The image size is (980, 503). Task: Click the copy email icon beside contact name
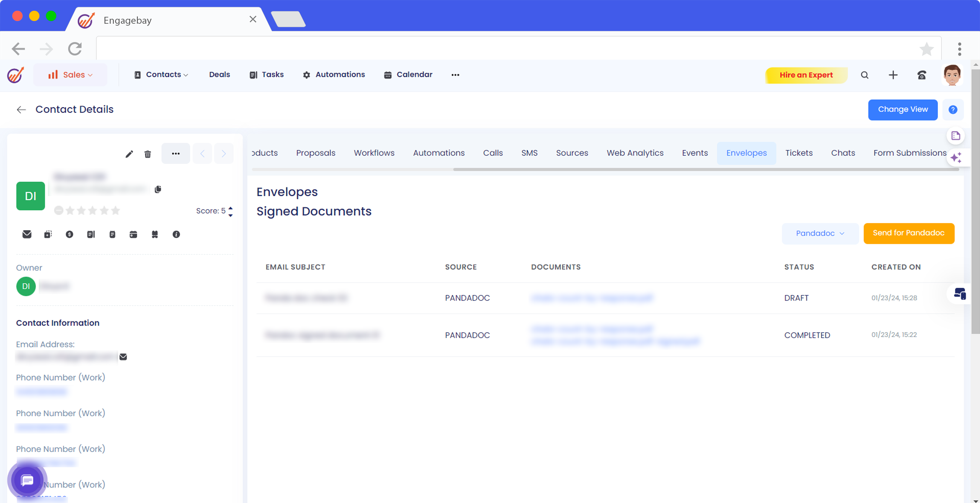(x=158, y=189)
